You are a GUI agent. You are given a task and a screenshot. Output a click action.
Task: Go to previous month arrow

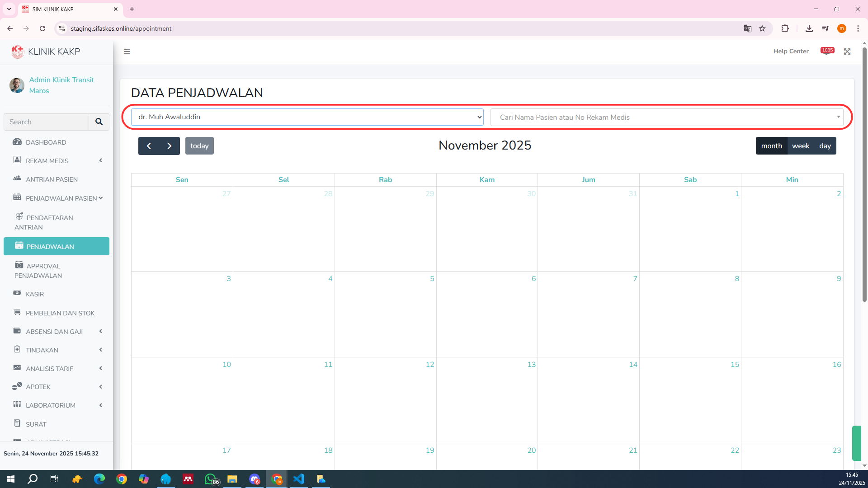149,146
